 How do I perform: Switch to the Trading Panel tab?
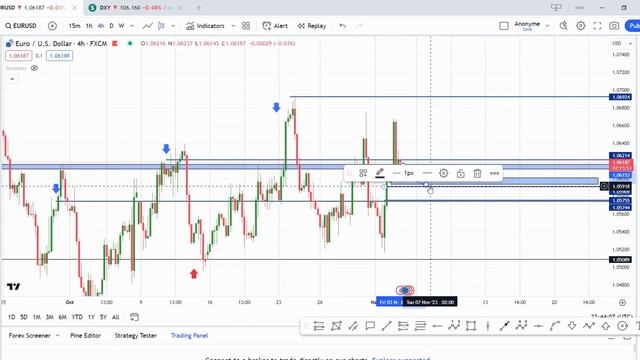pyautogui.click(x=189, y=336)
